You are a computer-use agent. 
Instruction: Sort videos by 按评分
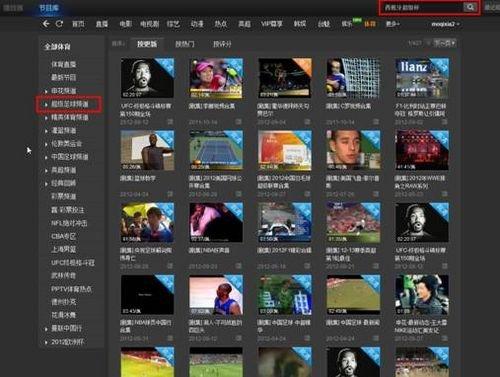222,44
